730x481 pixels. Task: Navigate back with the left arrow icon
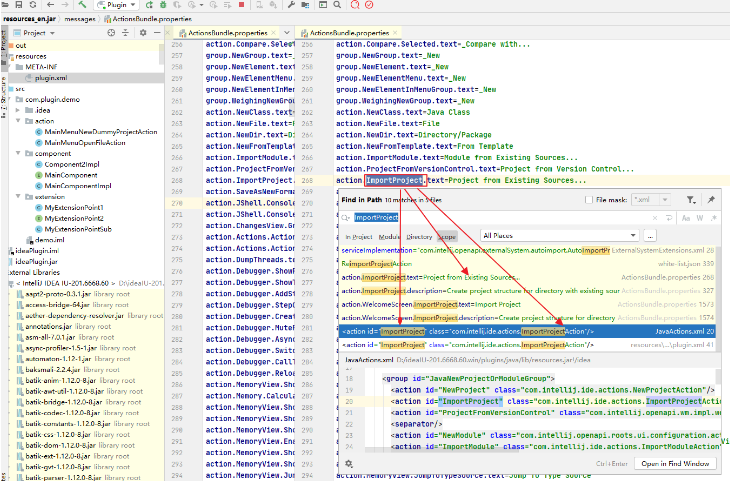50,5
